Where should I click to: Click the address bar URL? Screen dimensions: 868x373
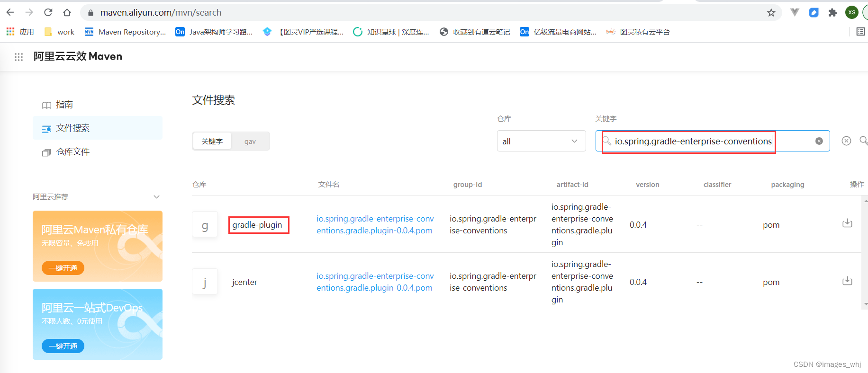161,13
